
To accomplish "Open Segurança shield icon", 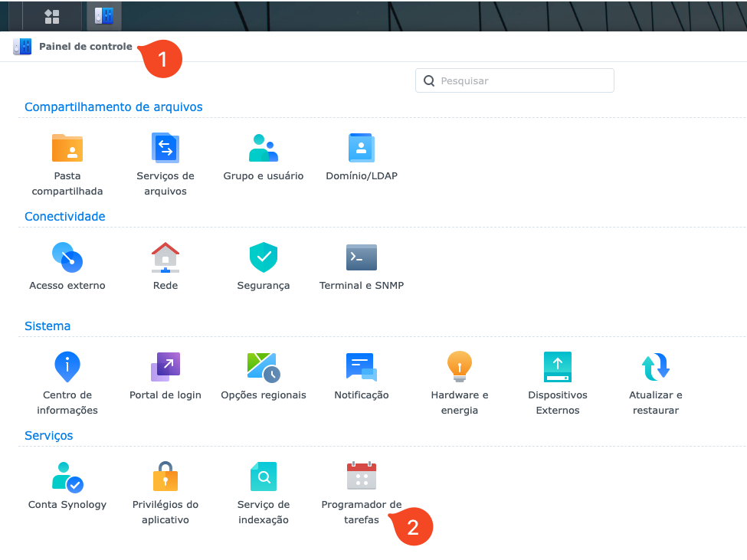I will coord(264,258).
